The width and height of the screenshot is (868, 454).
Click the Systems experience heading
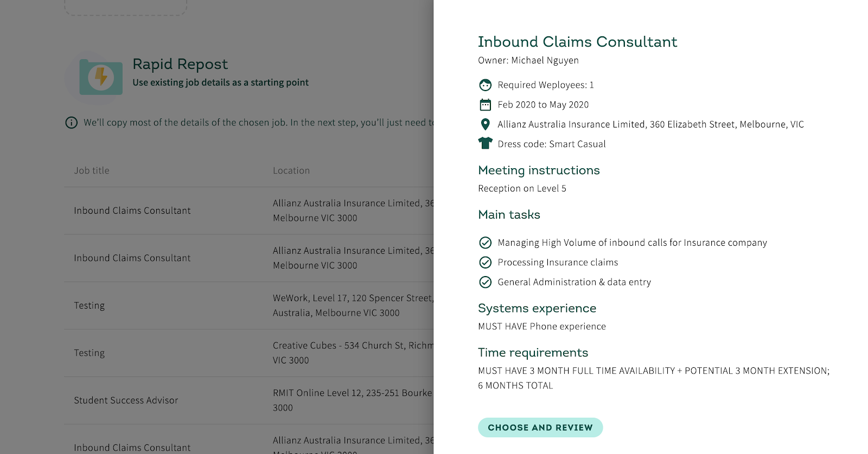pos(537,308)
